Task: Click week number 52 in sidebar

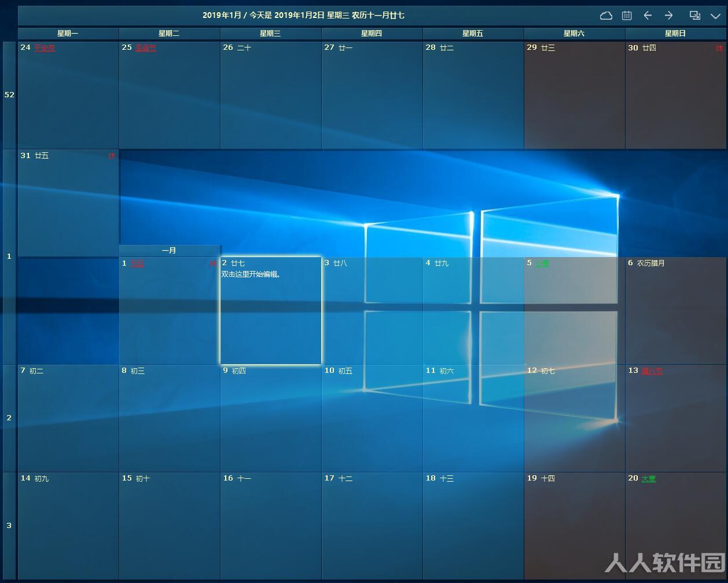Action: [9, 95]
